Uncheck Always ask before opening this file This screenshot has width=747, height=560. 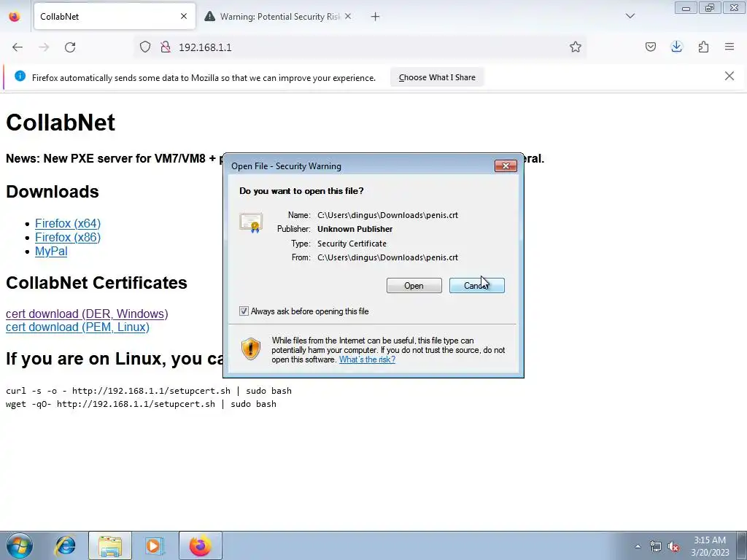244,311
